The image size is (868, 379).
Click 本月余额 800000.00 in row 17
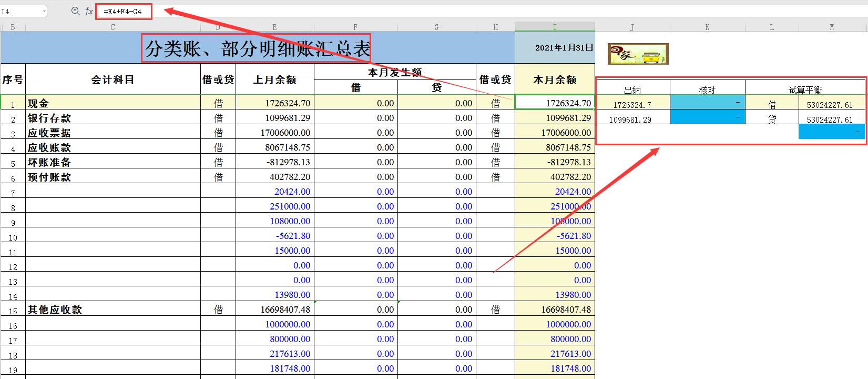pos(555,339)
